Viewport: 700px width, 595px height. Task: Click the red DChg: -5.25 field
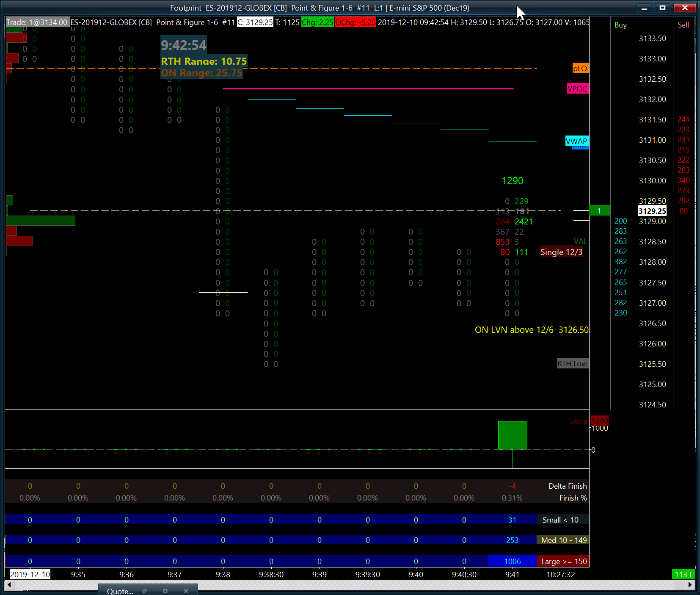click(x=356, y=22)
